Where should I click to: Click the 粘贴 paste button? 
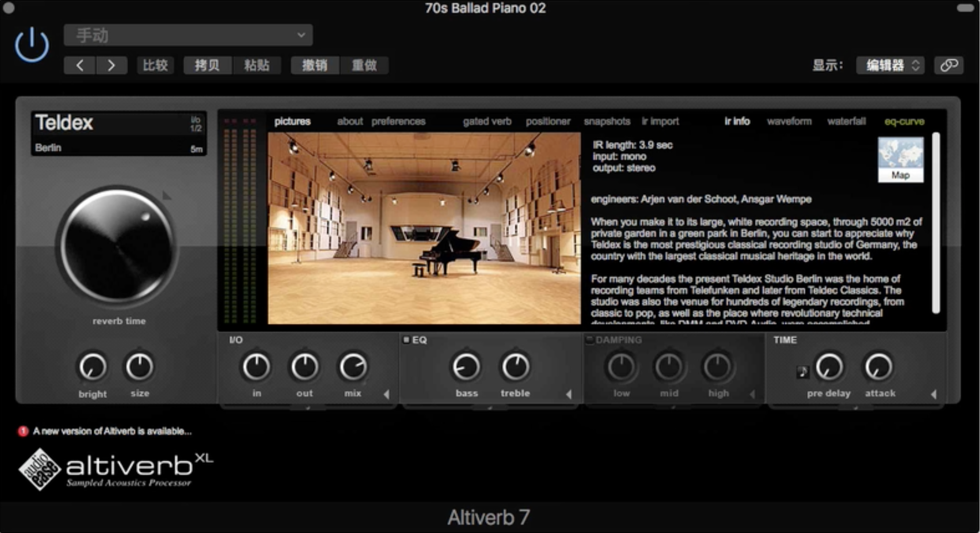click(x=256, y=66)
